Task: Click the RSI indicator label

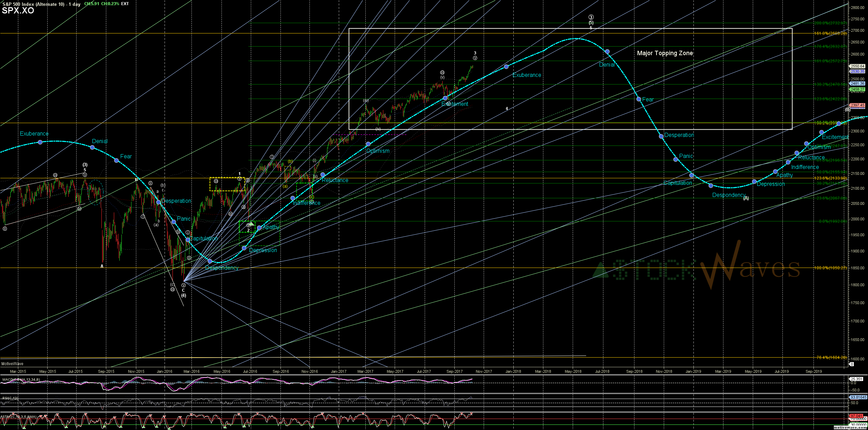Action: click(10, 398)
